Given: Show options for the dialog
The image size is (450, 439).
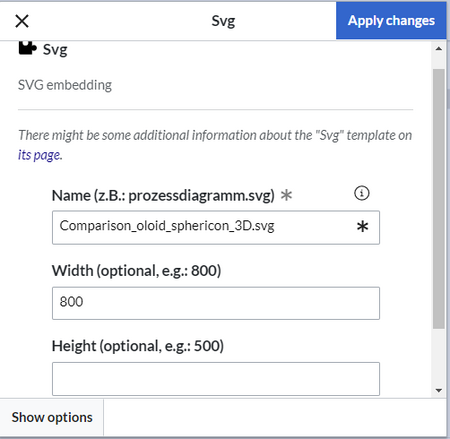Looking at the screenshot, I should 52,417.
